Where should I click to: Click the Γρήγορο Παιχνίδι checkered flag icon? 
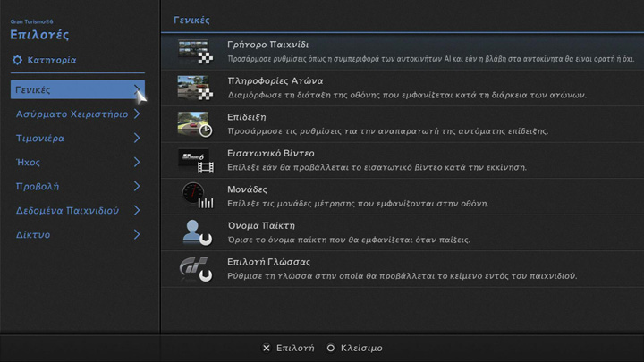(194, 51)
